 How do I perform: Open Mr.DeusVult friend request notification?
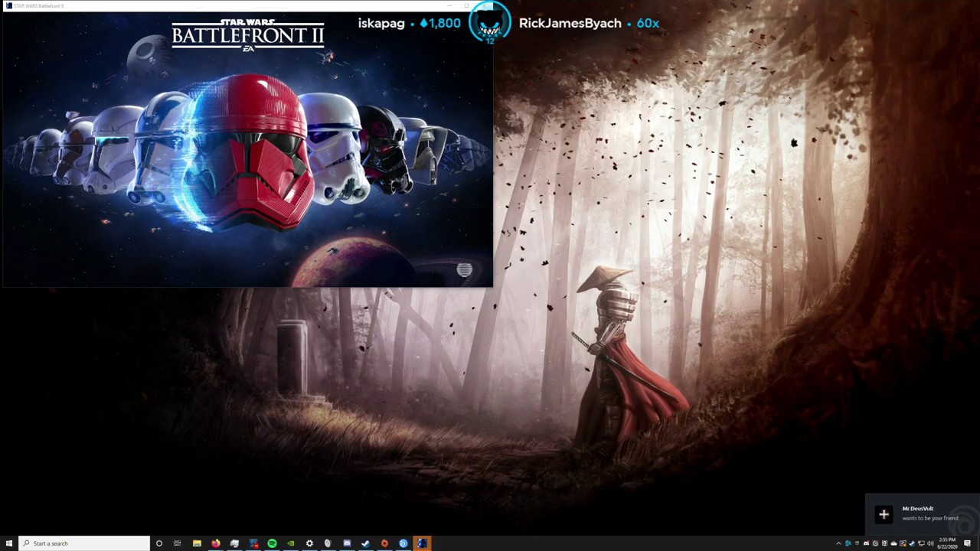[922, 514]
